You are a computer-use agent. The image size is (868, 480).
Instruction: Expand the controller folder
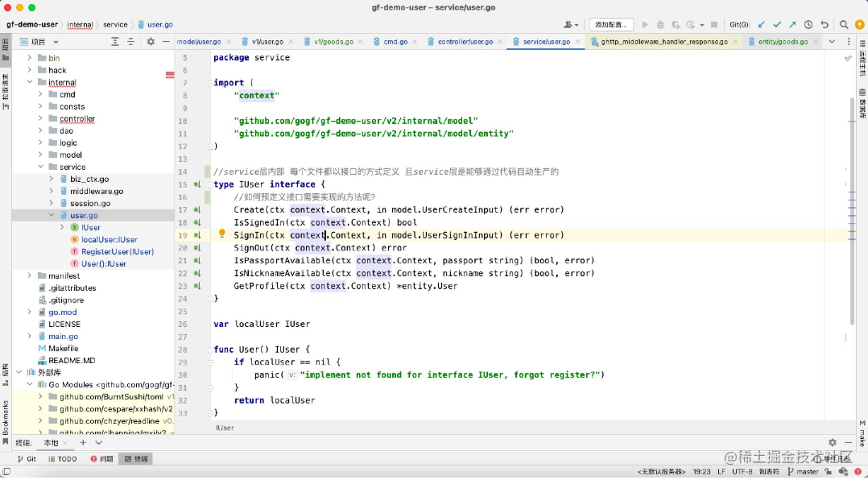click(x=40, y=118)
